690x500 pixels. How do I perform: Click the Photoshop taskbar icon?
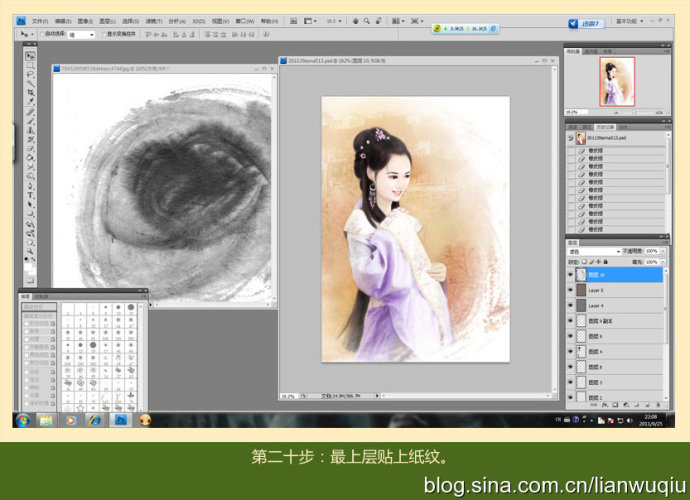120,420
